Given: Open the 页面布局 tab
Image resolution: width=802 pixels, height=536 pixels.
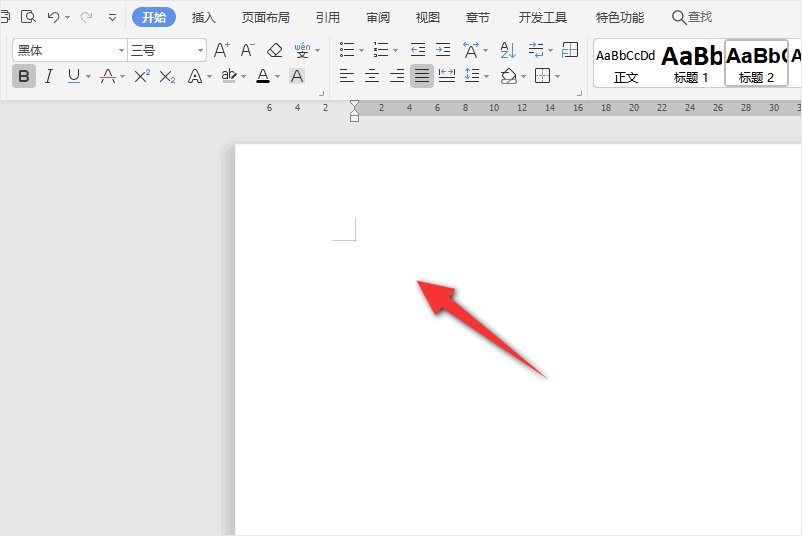Looking at the screenshot, I should pos(266,17).
